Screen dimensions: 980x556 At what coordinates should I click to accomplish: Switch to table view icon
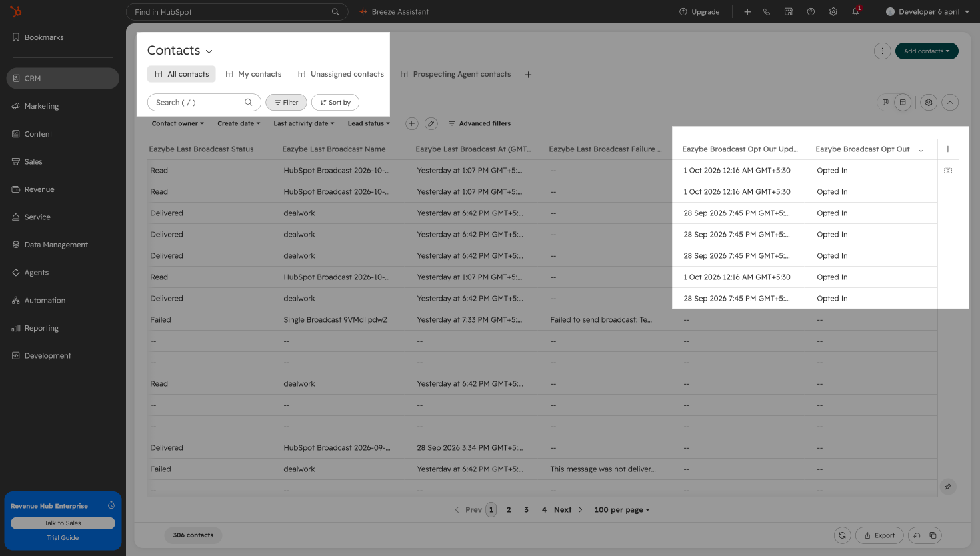click(x=903, y=103)
